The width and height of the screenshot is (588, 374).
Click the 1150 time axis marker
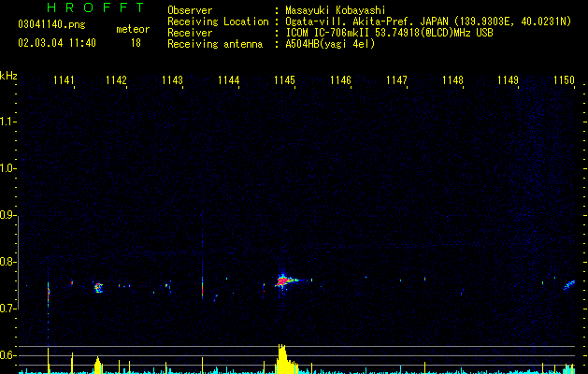564,80
